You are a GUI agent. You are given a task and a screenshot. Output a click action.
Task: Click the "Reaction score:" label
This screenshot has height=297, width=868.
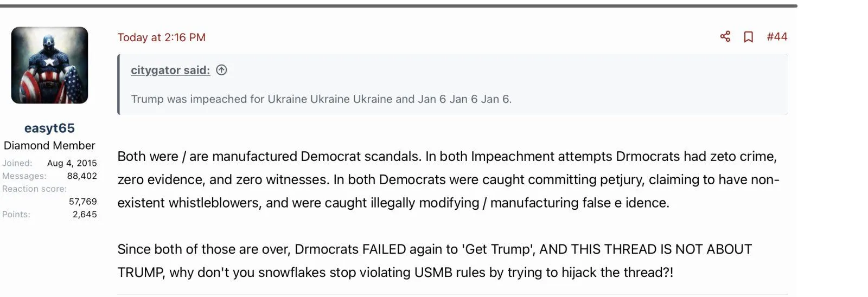[x=34, y=189]
